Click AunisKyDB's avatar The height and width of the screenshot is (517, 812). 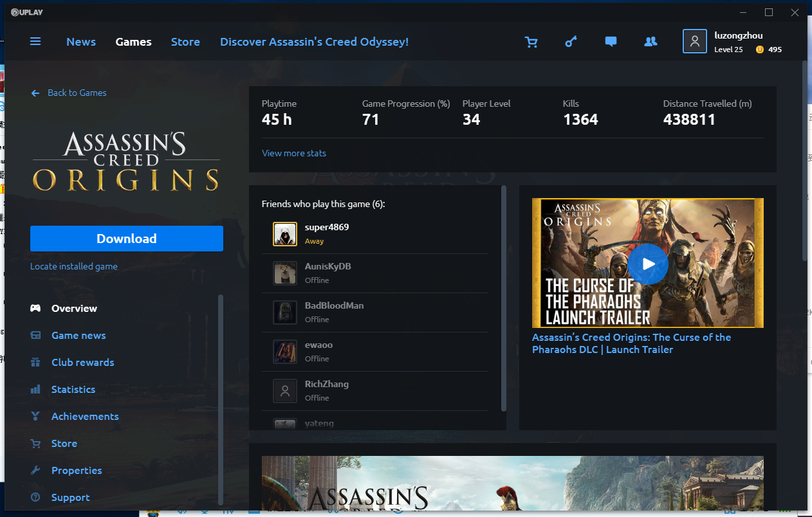pyautogui.click(x=285, y=273)
